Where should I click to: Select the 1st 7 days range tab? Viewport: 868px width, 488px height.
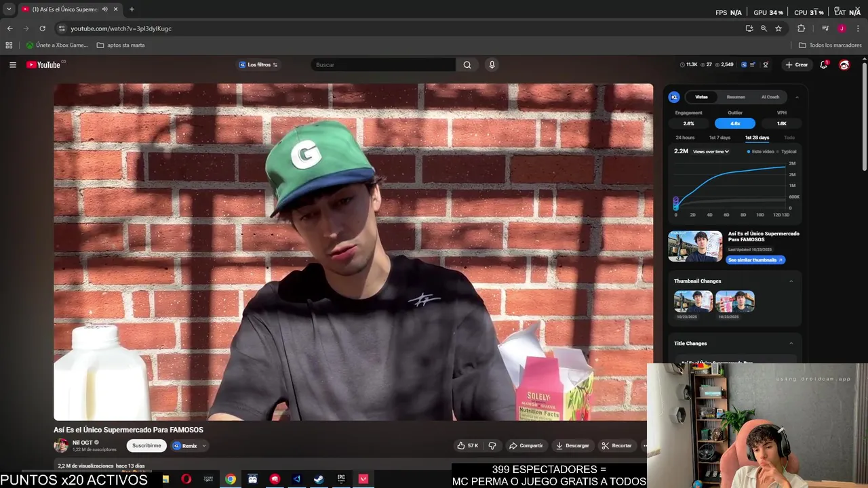pos(719,138)
